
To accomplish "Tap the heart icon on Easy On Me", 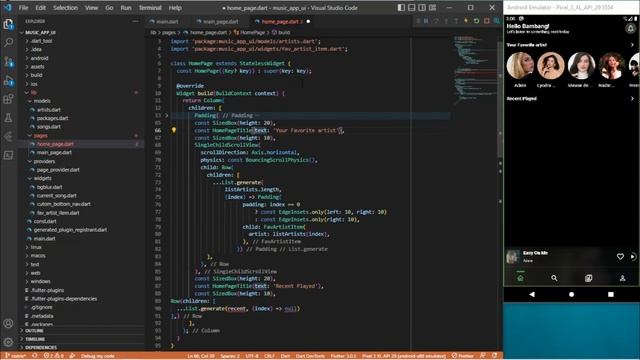I will (620, 256).
